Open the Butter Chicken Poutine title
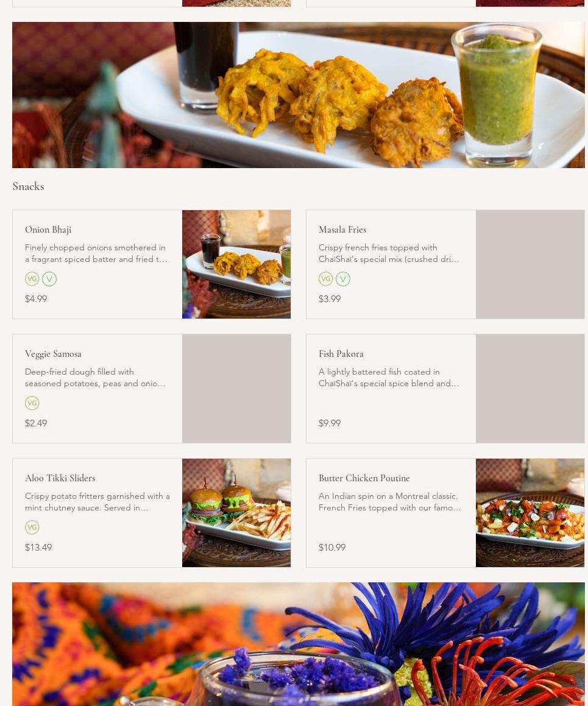 coord(364,478)
